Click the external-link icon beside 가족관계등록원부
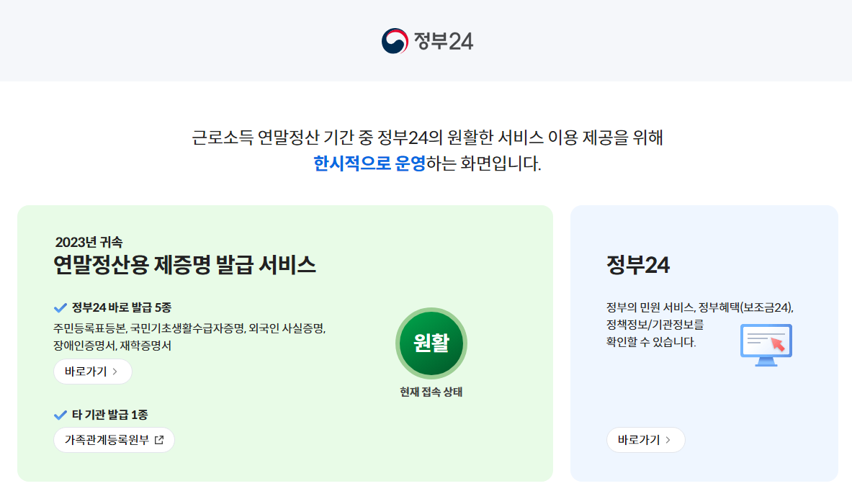 159,440
